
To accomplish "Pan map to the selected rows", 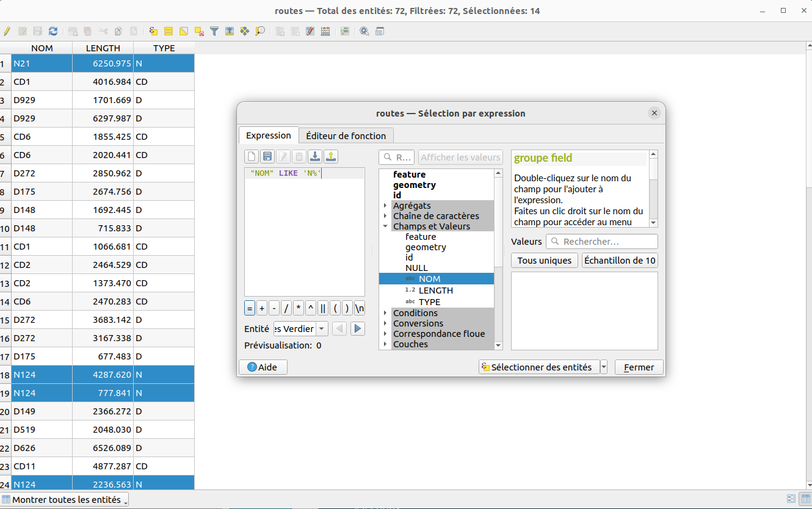I will (x=244, y=31).
